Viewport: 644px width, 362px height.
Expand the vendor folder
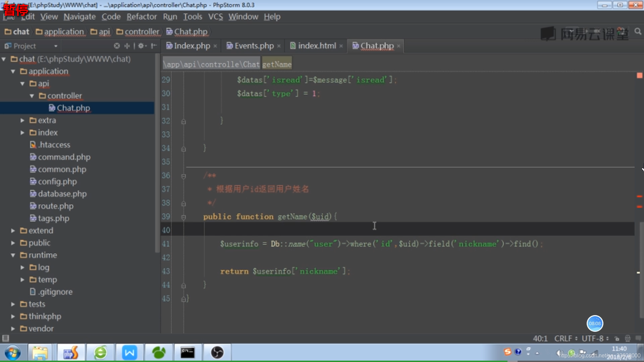[13, 329]
